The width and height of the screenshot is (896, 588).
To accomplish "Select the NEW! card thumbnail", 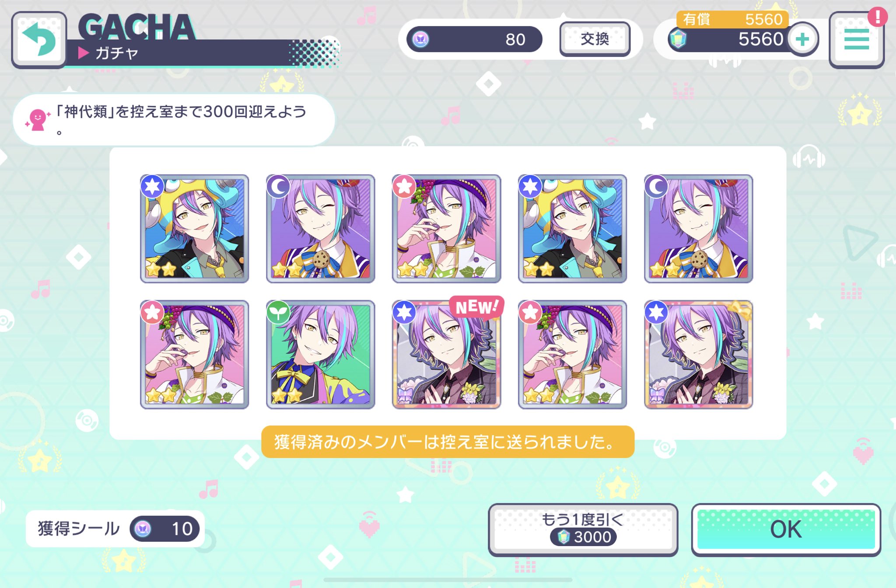I will 446,355.
